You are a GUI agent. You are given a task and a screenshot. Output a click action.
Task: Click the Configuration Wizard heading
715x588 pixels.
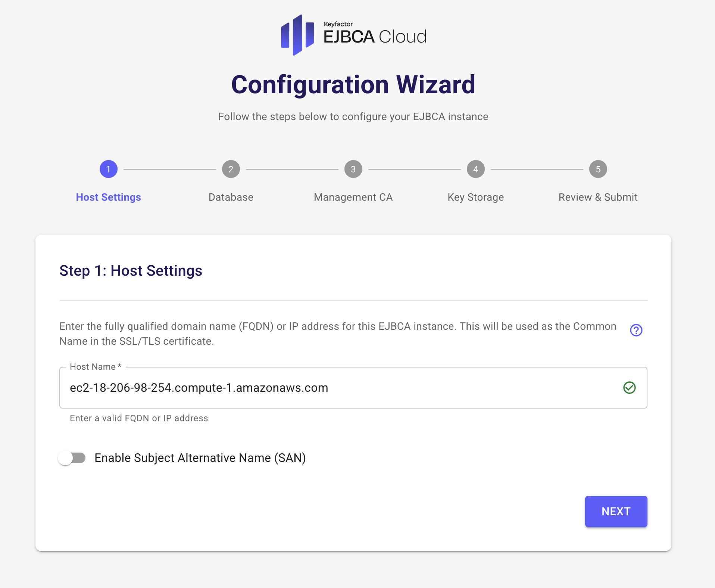point(353,85)
